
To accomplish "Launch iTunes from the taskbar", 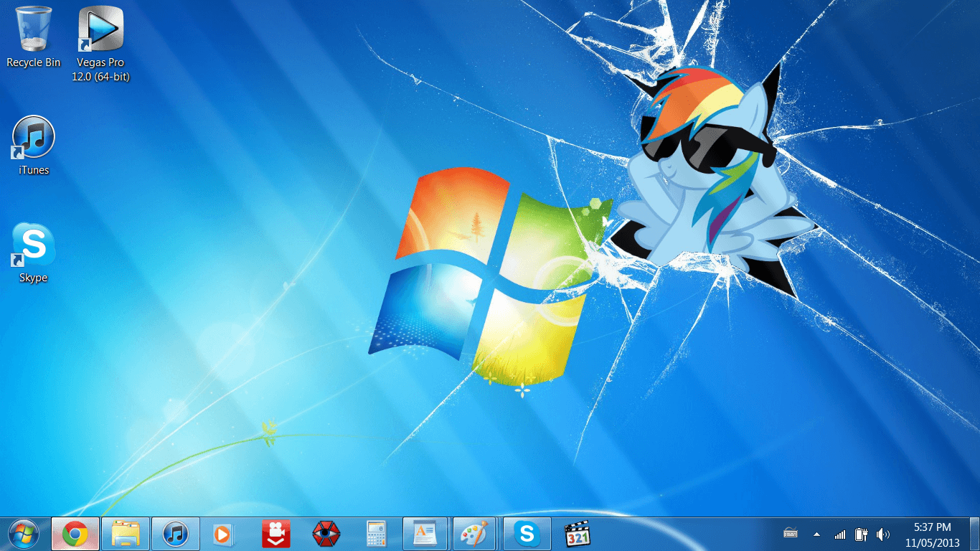I will click(x=175, y=534).
